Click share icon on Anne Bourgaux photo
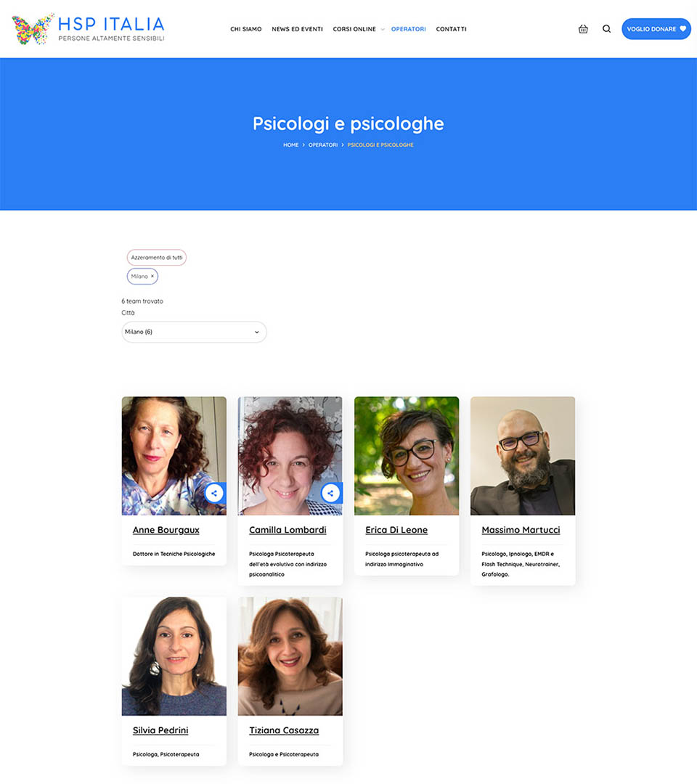 coord(214,493)
